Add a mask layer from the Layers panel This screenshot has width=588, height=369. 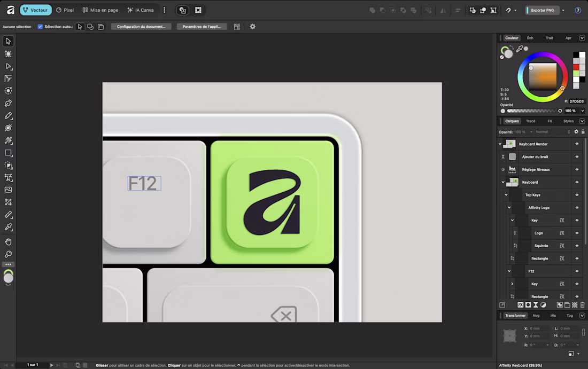point(528,305)
